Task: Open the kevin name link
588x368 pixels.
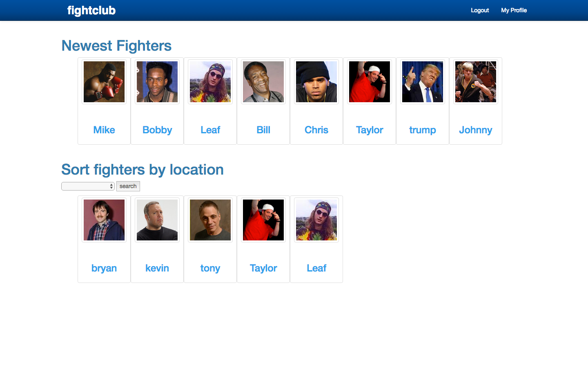Action: tap(157, 268)
